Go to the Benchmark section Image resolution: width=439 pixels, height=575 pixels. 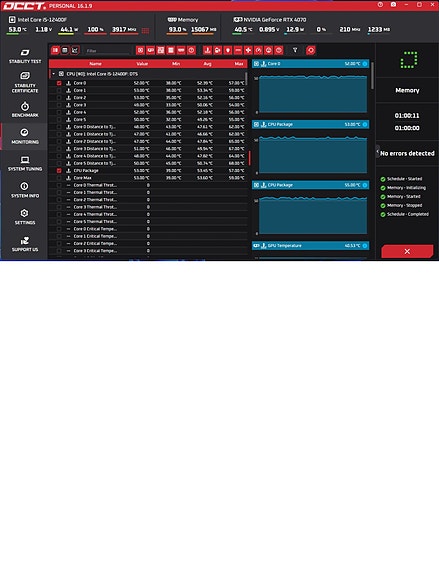(25, 109)
